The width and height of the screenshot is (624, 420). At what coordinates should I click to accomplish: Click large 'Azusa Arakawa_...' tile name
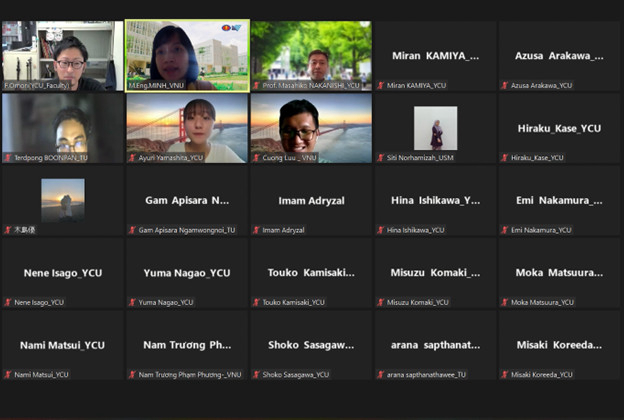[559, 56]
